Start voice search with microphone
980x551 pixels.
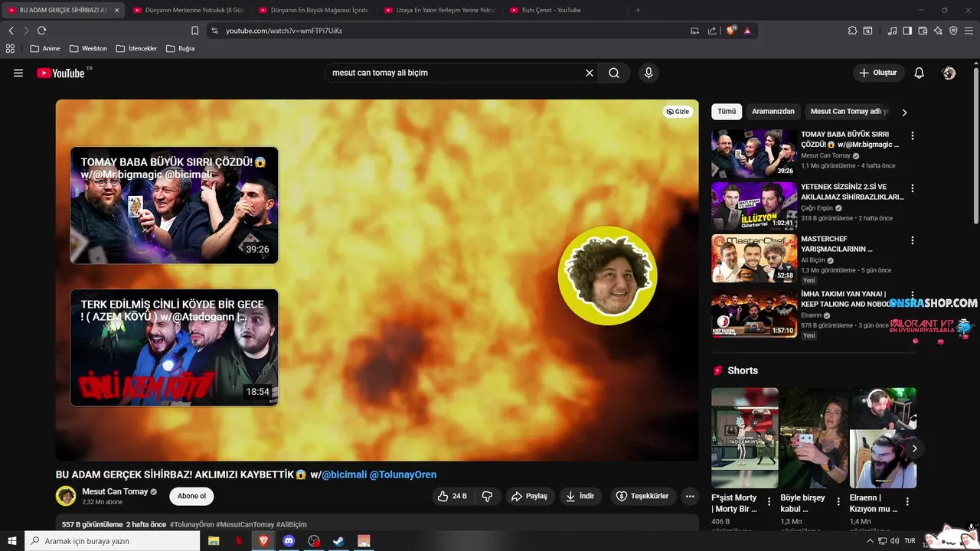(648, 73)
